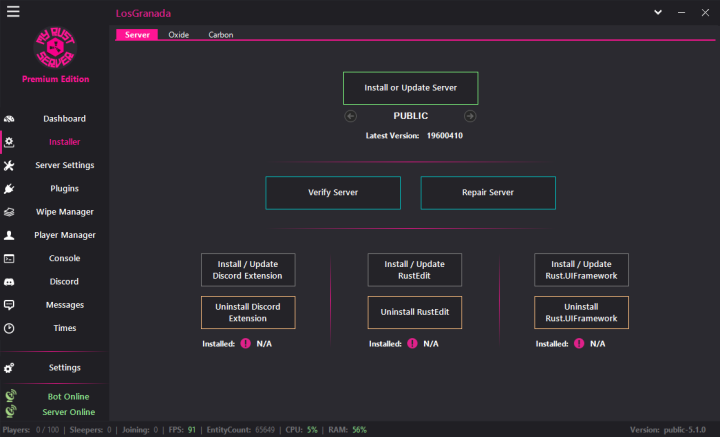The height and width of the screenshot is (437, 720).
Task: Click the CPU usage 5% value
Action: (312, 430)
